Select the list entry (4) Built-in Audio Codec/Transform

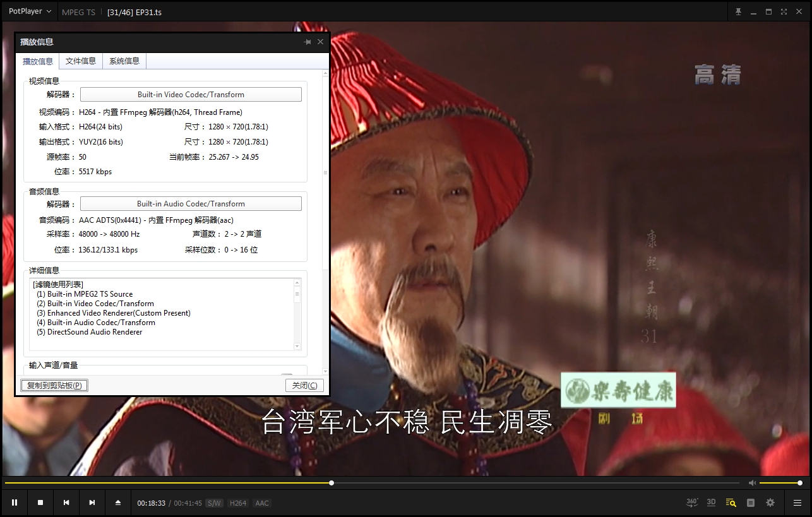[x=96, y=323]
